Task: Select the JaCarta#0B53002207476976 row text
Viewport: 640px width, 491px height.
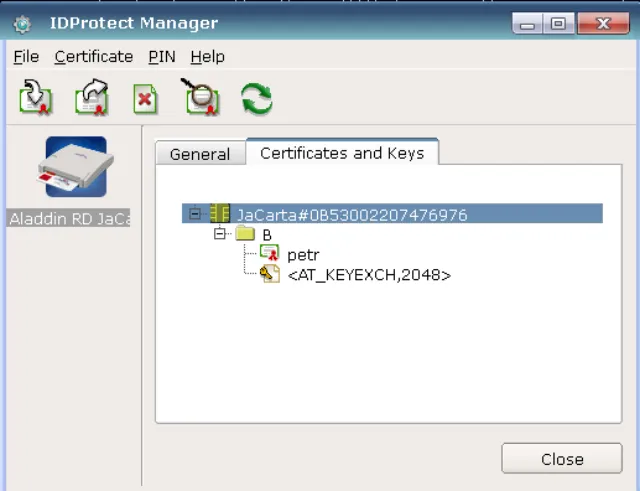Action: 352,215
